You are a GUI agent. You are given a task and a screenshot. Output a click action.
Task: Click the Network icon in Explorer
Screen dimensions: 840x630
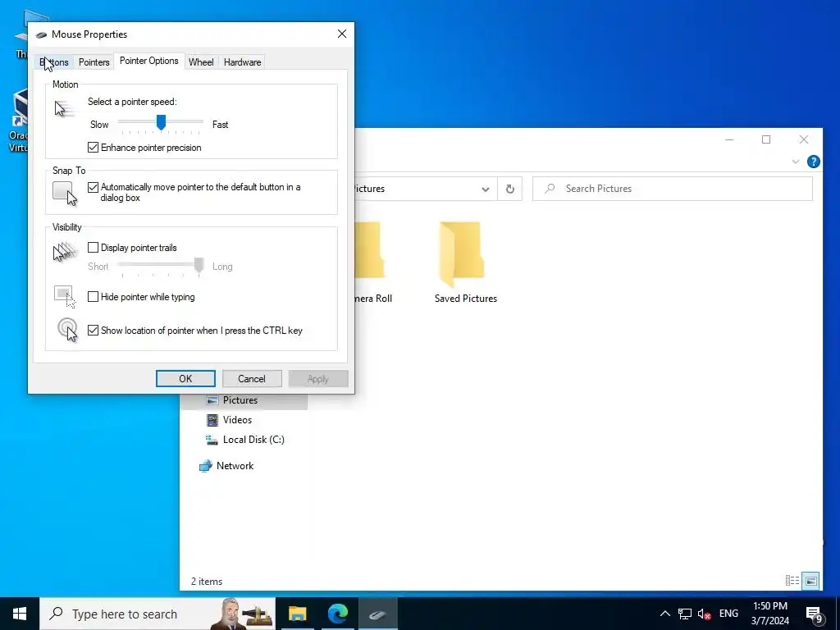coord(206,466)
